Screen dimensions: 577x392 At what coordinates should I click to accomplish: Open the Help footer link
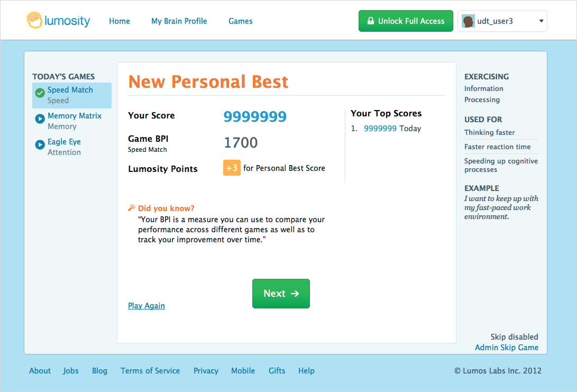pyautogui.click(x=306, y=371)
